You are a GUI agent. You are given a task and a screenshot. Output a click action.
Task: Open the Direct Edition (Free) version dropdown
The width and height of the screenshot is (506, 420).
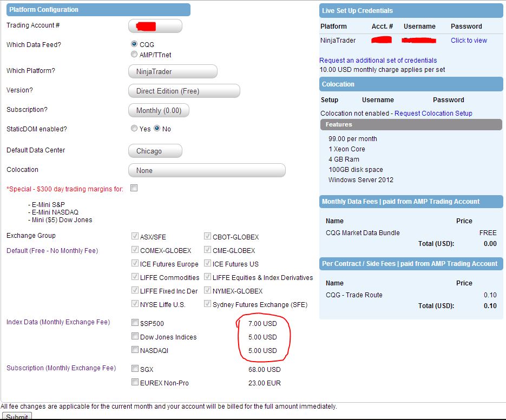(x=184, y=91)
